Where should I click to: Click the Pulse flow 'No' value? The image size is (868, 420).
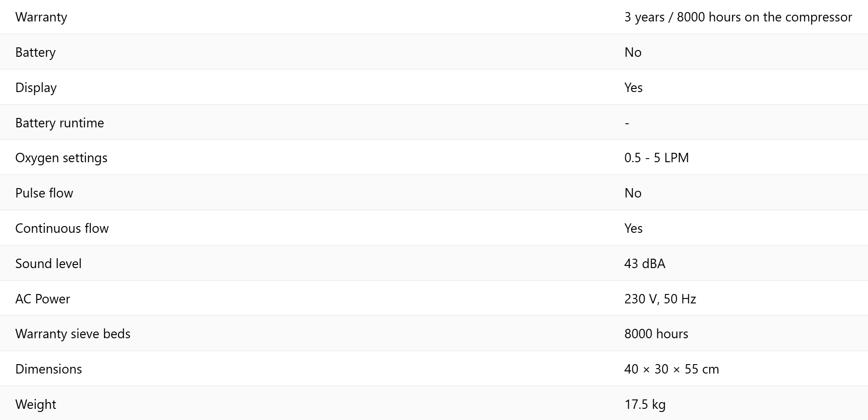632,193
